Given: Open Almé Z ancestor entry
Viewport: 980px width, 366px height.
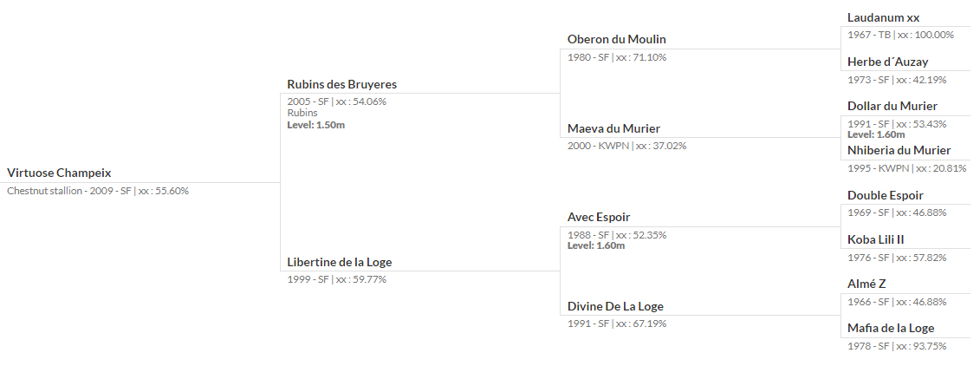Looking at the screenshot, I should click(866, 284).
